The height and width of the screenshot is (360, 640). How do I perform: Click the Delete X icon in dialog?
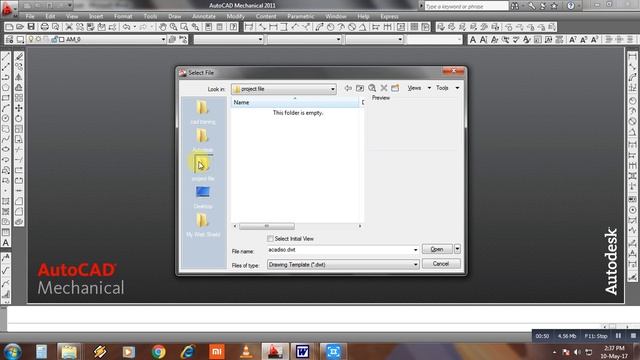(x=384, y=88)
